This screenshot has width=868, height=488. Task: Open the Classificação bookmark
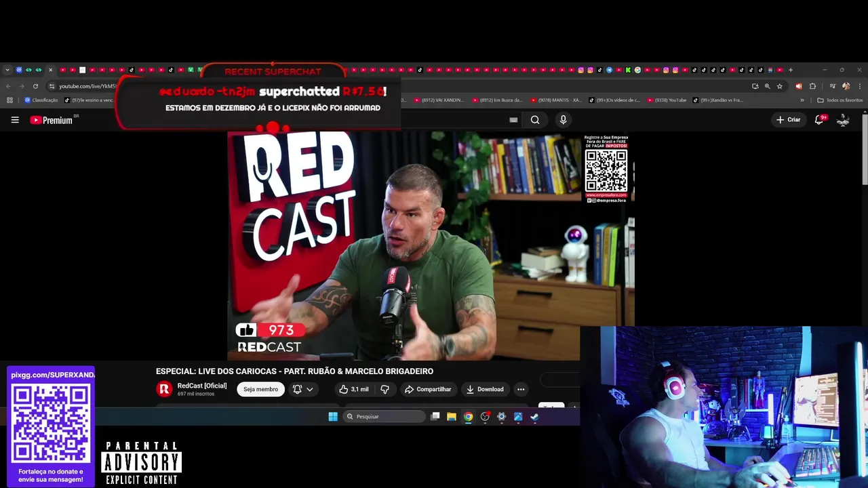coord(41,100)
